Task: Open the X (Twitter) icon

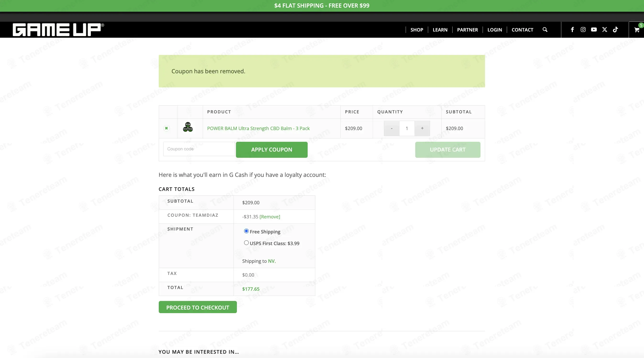Action: 605,30
